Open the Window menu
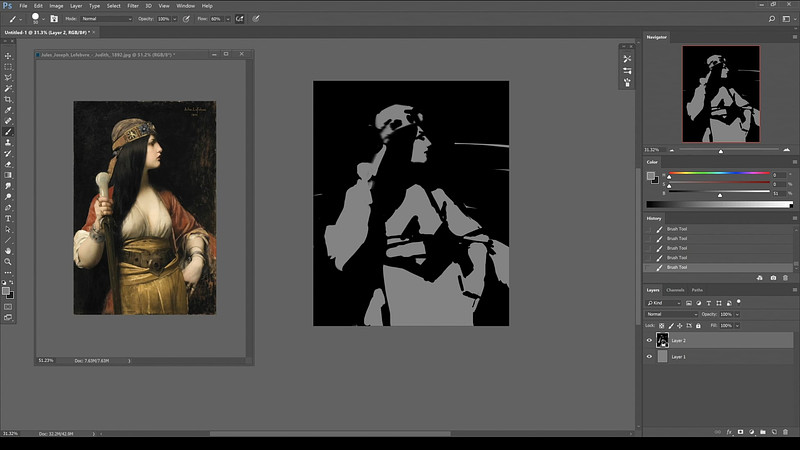Screen dimensions: 800x450 point(185,6)
